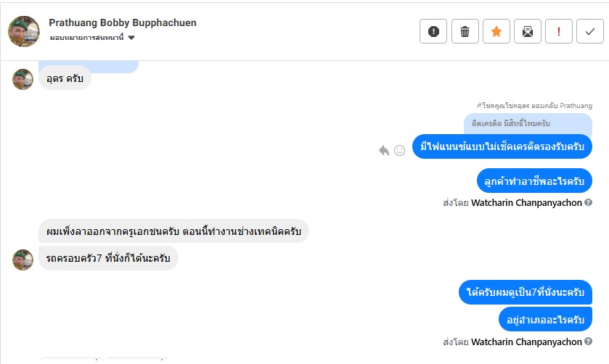
Task: Click the help icon beside the first 'ส่งโดย Watcharin Chanpanyachon'
Action: coord(588,203)
